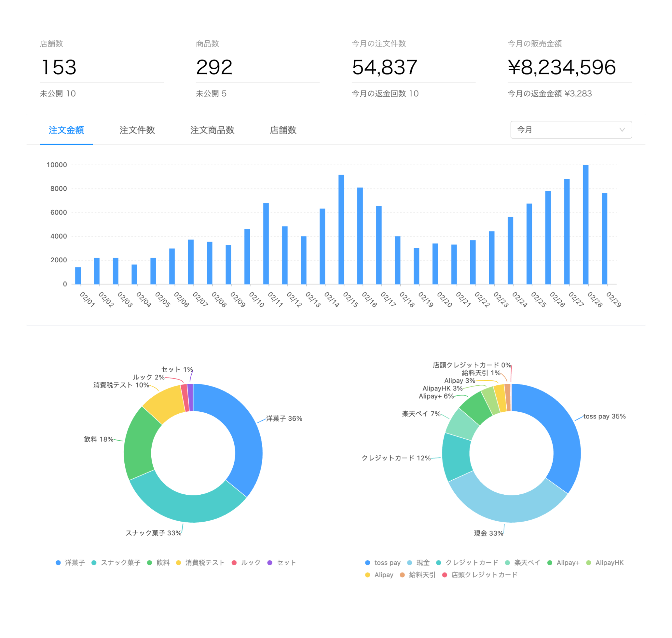Select the 店舗数 tab
The height and width of the screenshot is (638, 672).
(x=283, y=130)
